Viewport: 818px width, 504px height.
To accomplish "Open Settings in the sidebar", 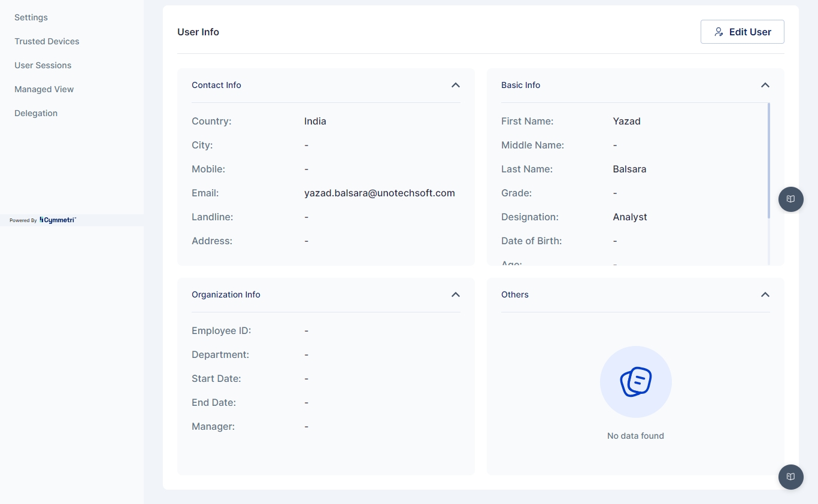I will pos(31,17).
